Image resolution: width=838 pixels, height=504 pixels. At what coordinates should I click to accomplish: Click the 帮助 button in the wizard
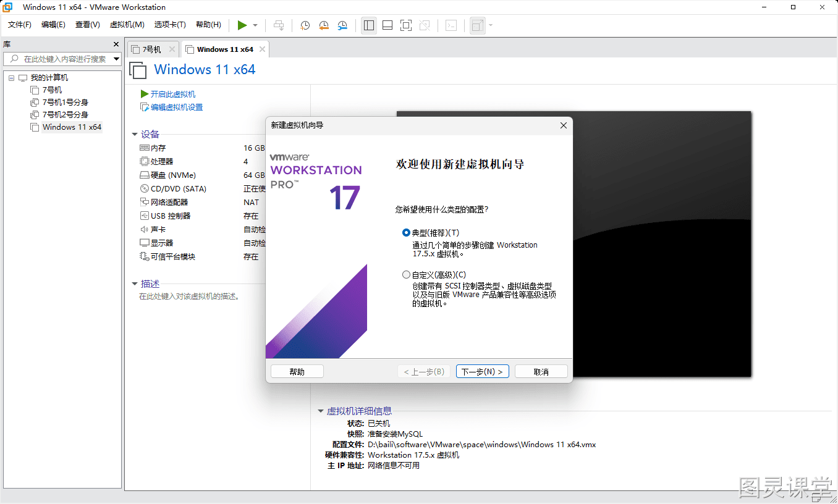pos(297,372)
